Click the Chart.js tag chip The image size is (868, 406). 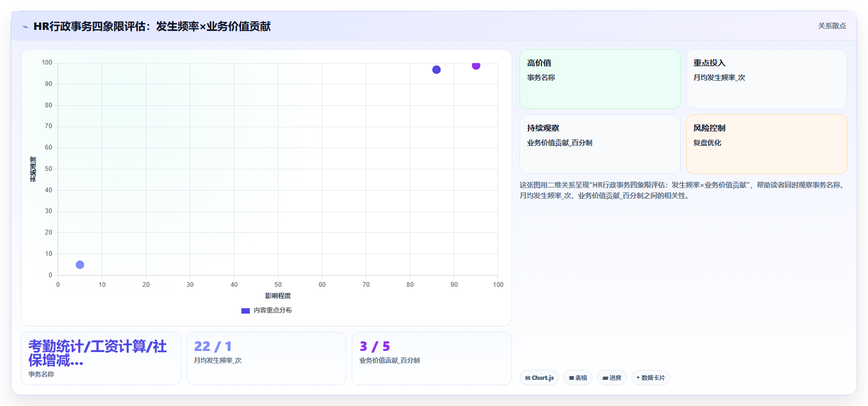tap(539, 378)
